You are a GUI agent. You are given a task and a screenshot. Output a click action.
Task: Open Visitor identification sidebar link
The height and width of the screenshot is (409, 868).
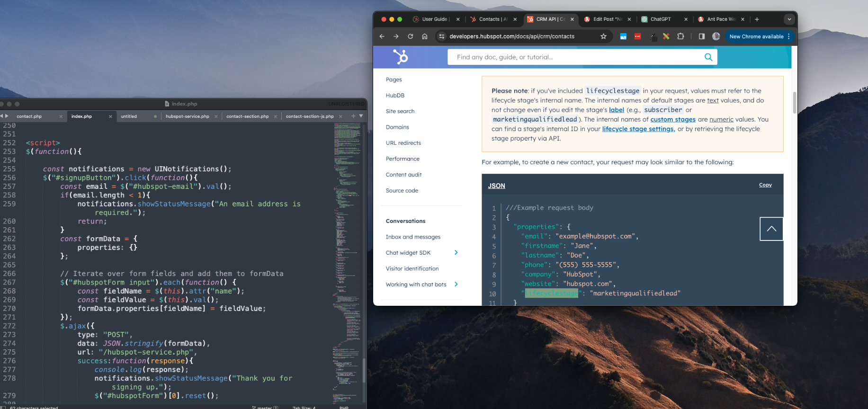pos(412,268)
